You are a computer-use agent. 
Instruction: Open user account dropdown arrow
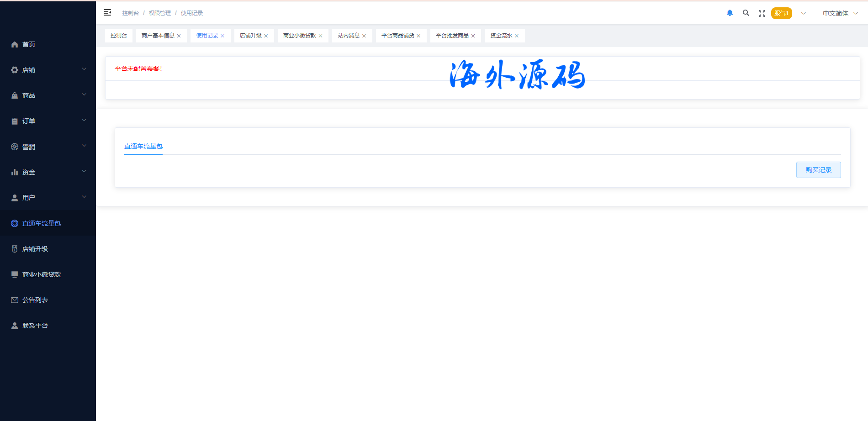[x=803, y=13]
